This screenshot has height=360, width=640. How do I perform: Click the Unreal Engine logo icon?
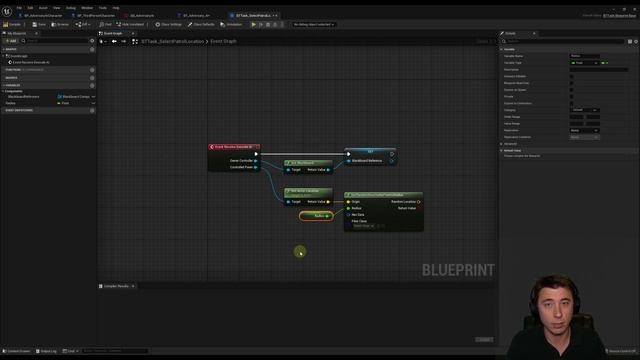tap(7, 11)
